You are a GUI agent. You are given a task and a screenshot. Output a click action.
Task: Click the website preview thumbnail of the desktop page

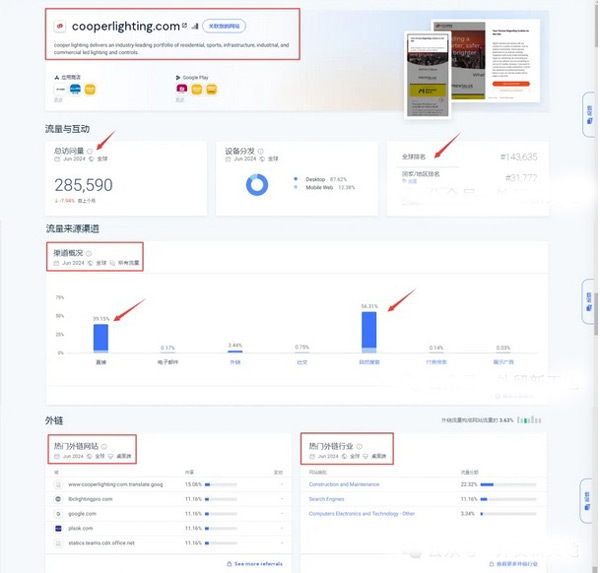pos(509,62)
